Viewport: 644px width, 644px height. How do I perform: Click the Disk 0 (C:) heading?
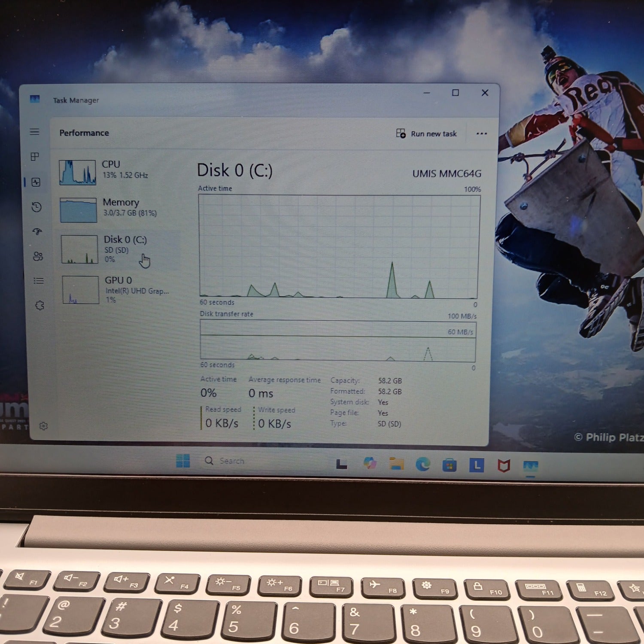(234, 170)
